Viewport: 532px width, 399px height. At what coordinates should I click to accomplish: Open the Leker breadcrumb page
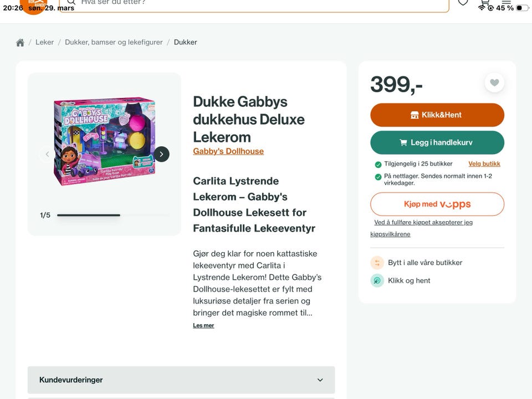[44, 42]
